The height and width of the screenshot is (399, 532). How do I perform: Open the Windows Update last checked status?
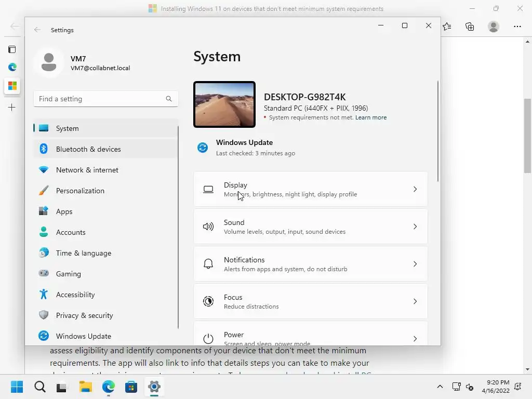[256, 153]
